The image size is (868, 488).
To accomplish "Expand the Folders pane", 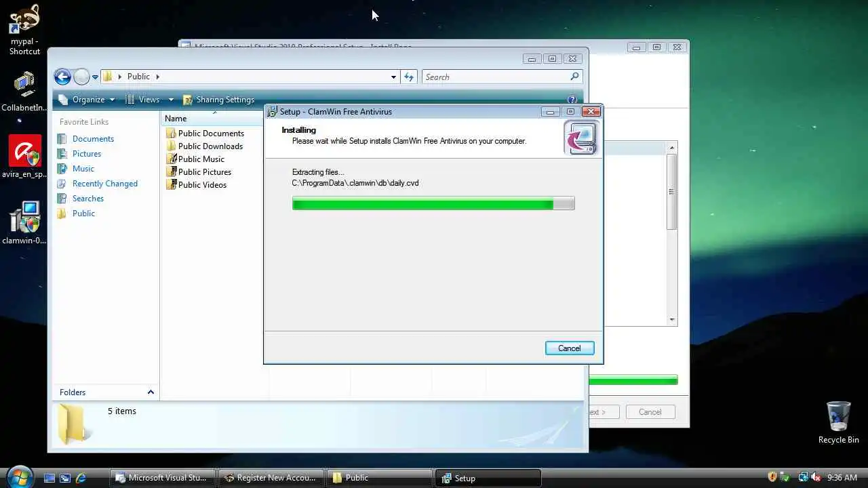I will point(151,392).
